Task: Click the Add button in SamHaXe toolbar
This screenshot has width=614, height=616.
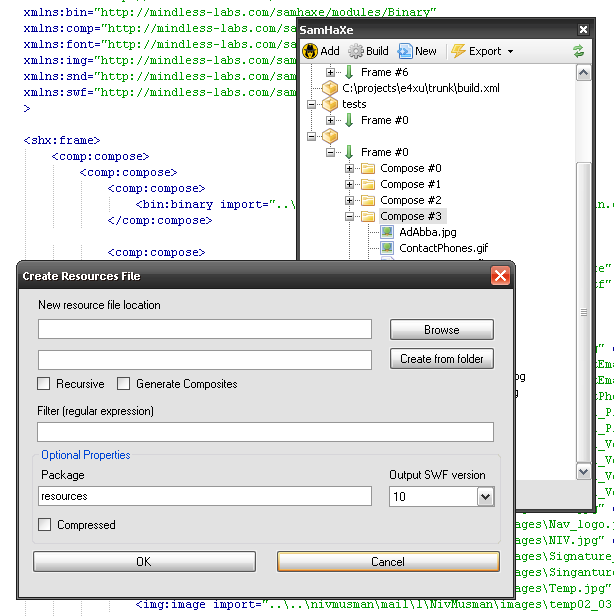Action: click(321, 51)
